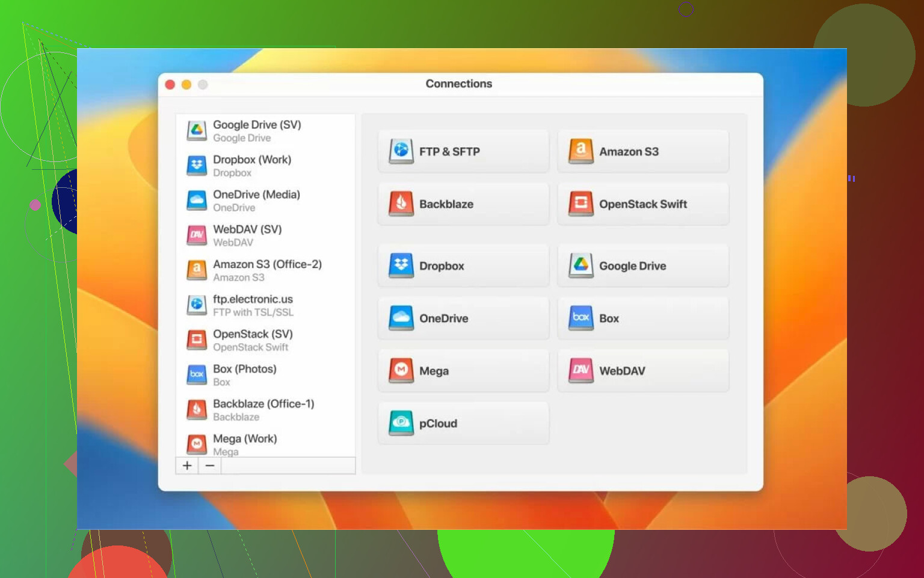This screenshot has width=924, height=578.
Task: Click the Backblaze flame icon in grid
Action: (x=401, y=204)
